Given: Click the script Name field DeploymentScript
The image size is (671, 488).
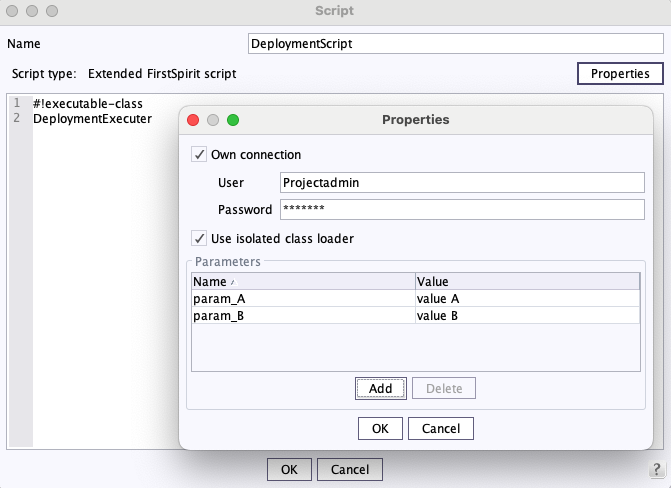Looking at the screenshot, I should 456,44.
